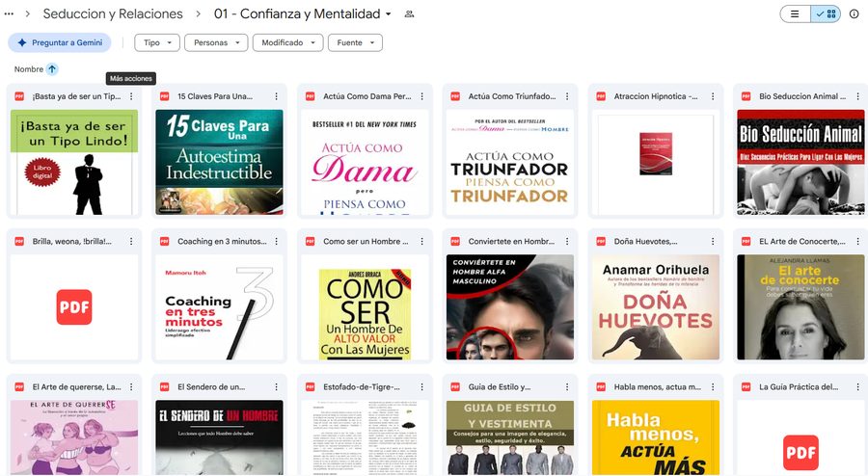
Task: Select the Habla menos, actúa más cover
Action: [656, 437]
